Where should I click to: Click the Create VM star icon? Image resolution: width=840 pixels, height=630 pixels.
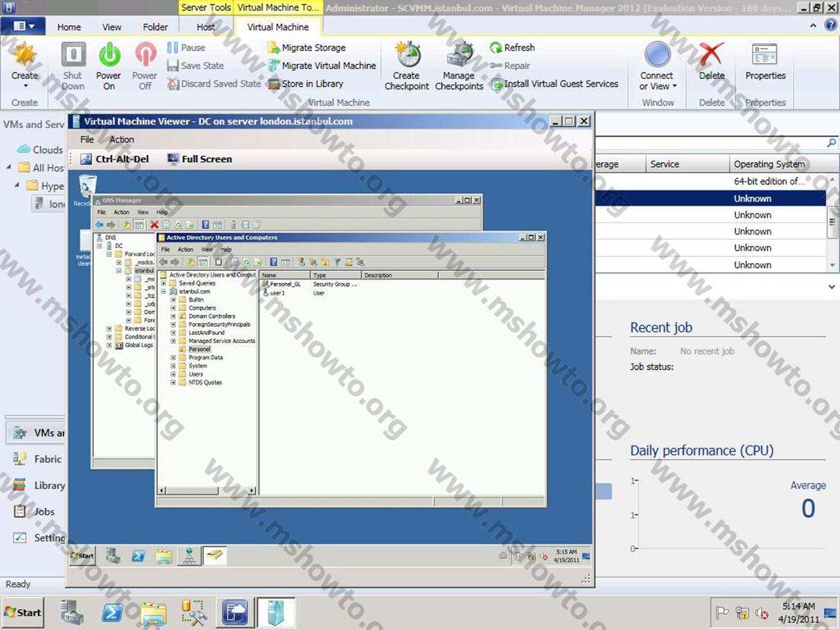click(25, 55)
